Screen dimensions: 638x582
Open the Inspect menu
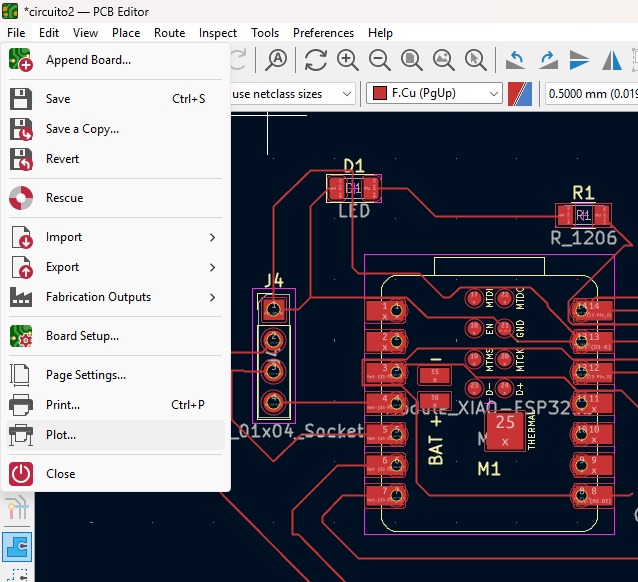click(x=218, y=33)
